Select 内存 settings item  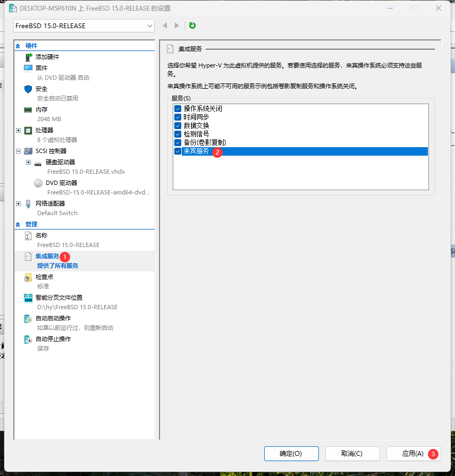click(41, 109)
